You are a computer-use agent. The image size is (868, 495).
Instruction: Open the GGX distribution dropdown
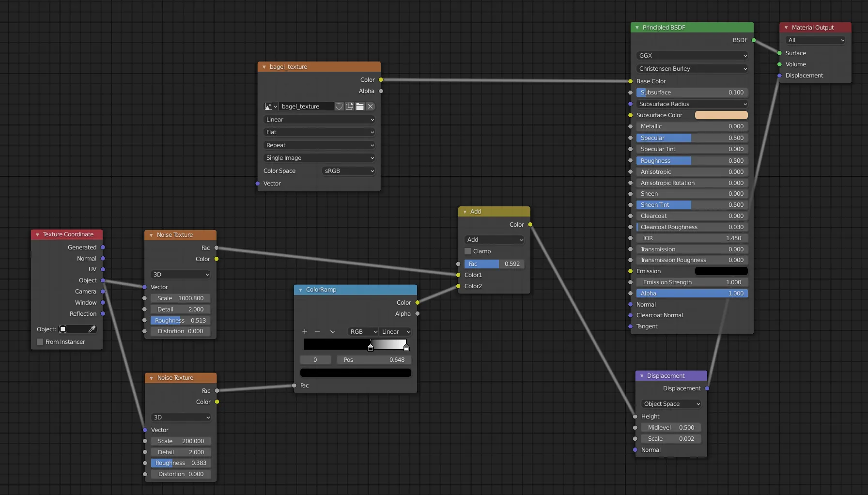tap(692, 56)
